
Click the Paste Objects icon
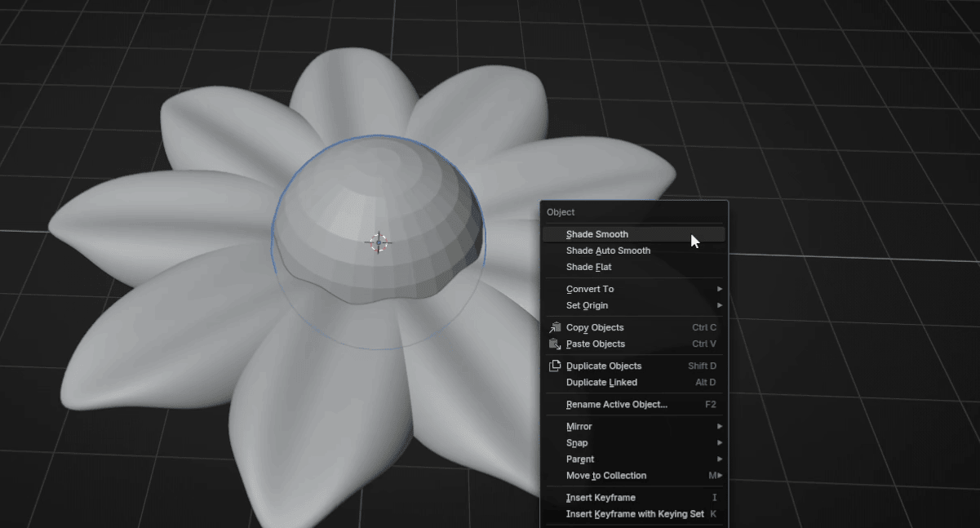click(x=555, y=344)
